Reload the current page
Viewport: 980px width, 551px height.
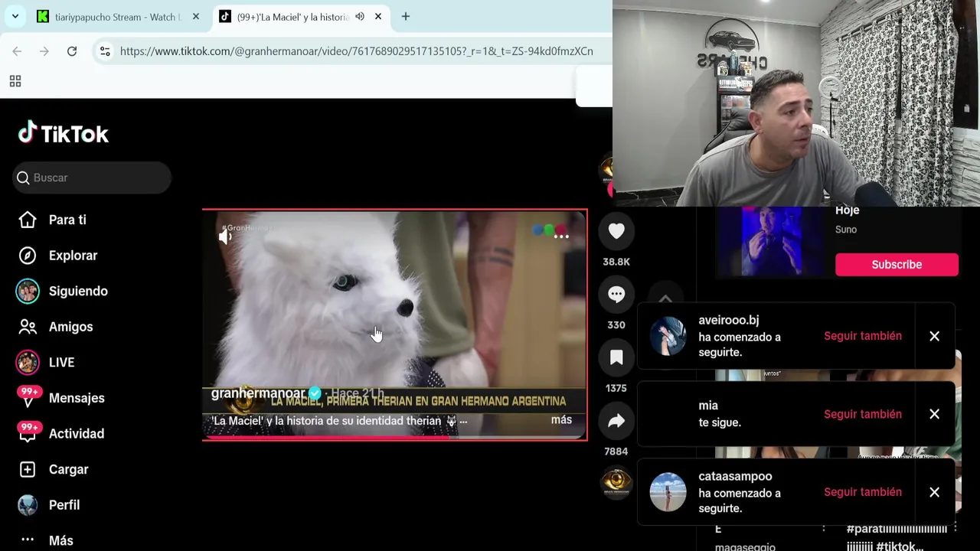(72, 51)
